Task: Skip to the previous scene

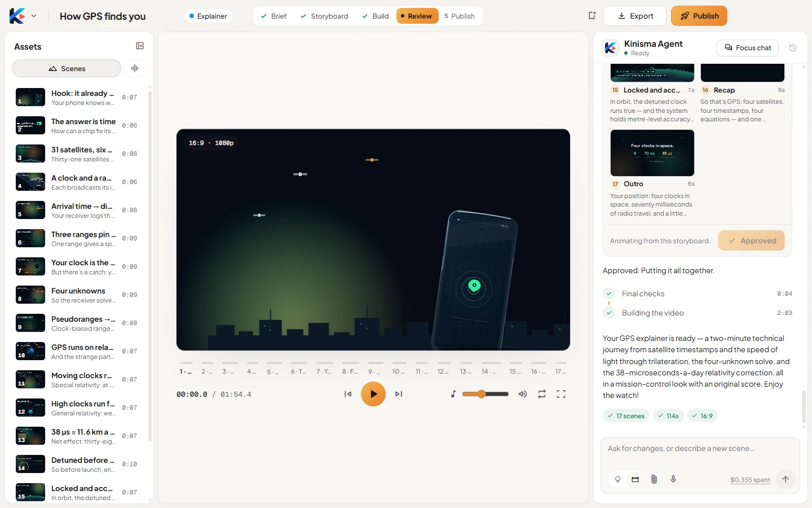Action: 348,394
